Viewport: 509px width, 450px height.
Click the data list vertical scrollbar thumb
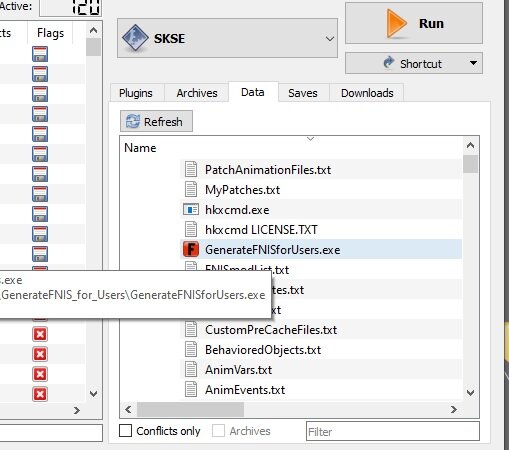470,164
